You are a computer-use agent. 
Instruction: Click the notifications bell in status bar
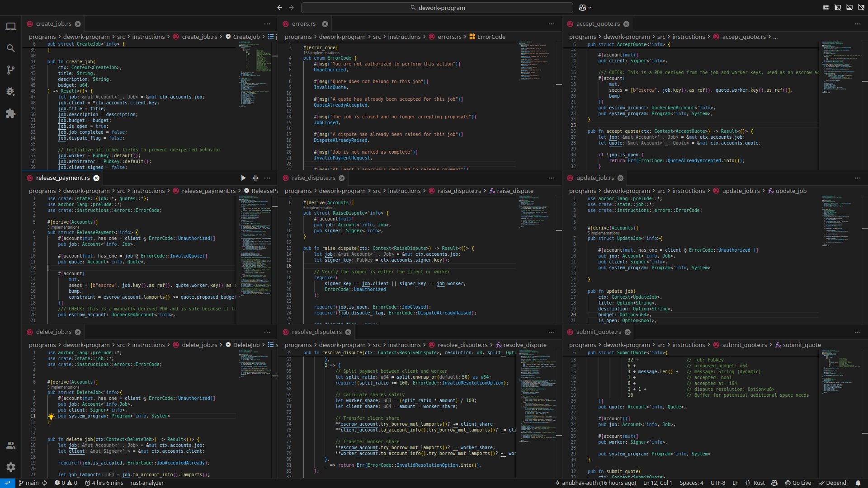pyautogui.click(x=858, y=483)
